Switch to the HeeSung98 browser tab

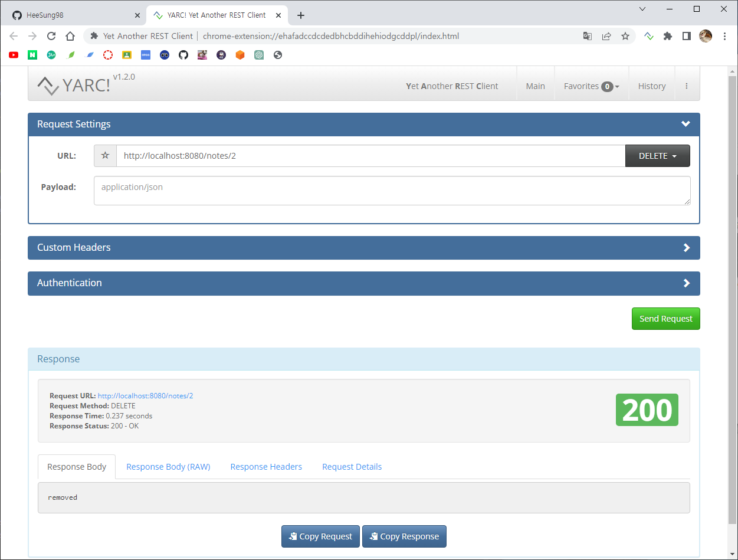pos(77,15)
